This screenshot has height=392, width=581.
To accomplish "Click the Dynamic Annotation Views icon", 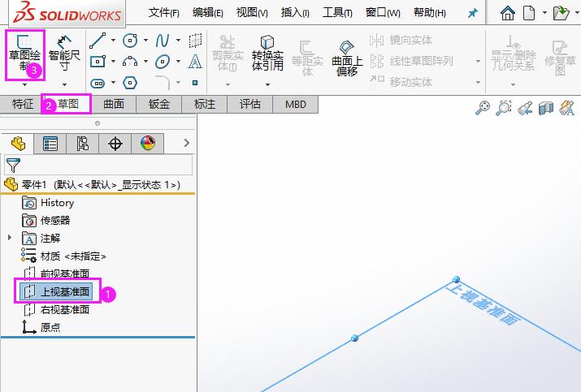I will (567, 108).
